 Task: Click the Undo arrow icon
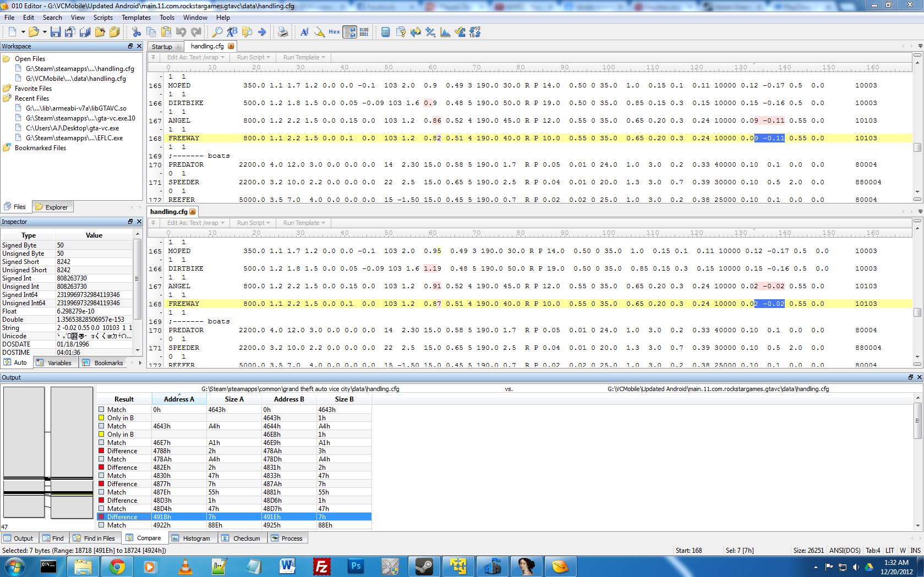pyautogui.click(x=181, y=32)
